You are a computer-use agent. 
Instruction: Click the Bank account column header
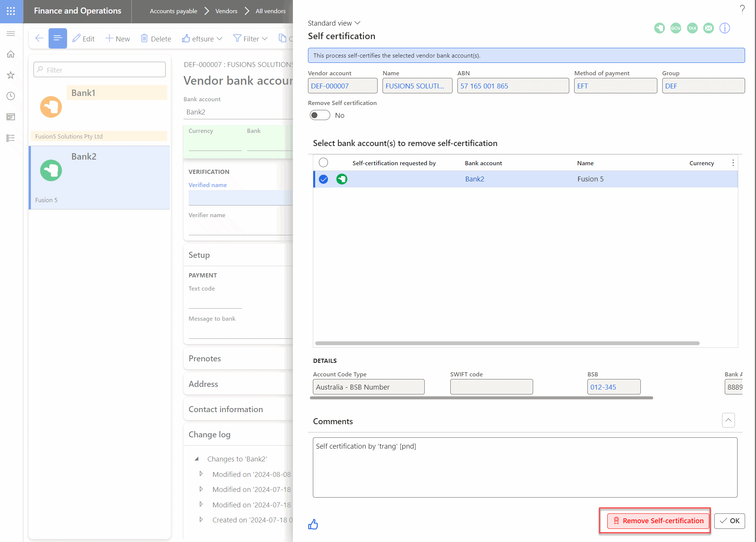click(x=483, y=163)
